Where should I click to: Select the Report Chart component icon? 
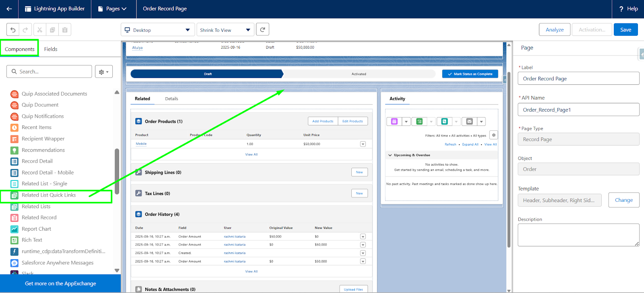coord(14,229)
